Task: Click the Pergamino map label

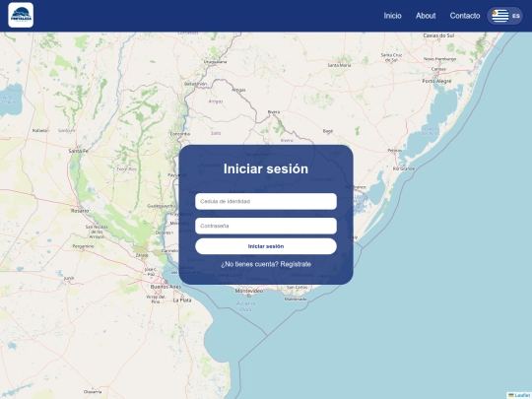Action: 83,246
